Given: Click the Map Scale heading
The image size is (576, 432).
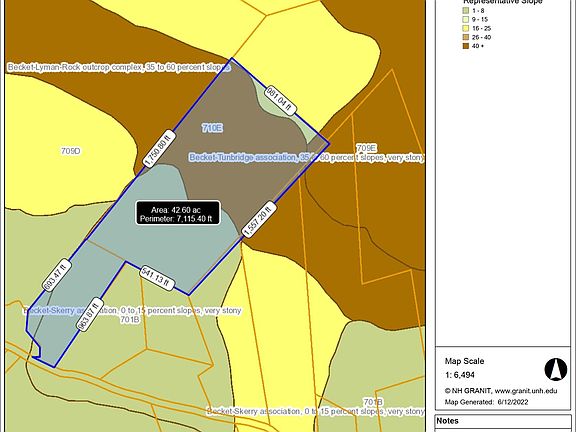Looking at the screenshot, I should pyautogui.click(x=464, y=361).
